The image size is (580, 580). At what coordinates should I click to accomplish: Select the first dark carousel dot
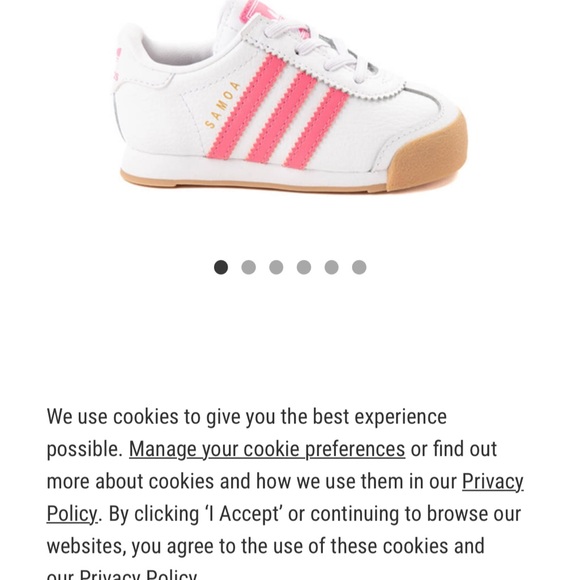[221, 267]
